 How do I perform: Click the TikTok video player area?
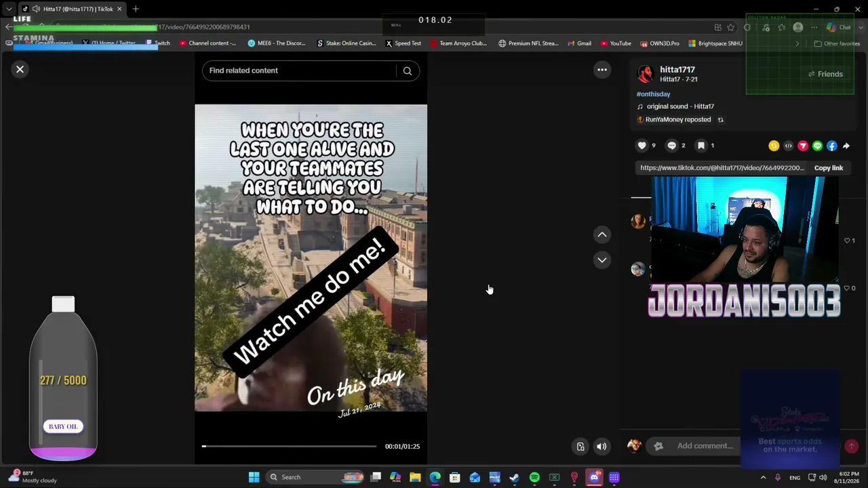pyautogui.click(x=311, y=258)
